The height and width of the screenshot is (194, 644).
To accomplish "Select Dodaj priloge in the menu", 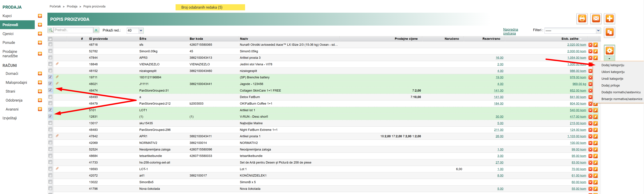I will (x=610, y=85).
